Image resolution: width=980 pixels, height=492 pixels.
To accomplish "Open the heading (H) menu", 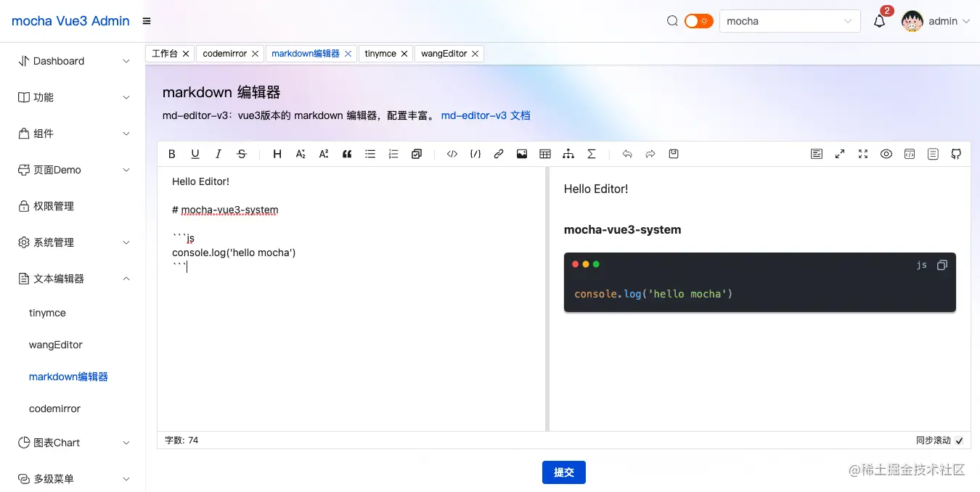I will pyautogui.click(x=277, y=154).
